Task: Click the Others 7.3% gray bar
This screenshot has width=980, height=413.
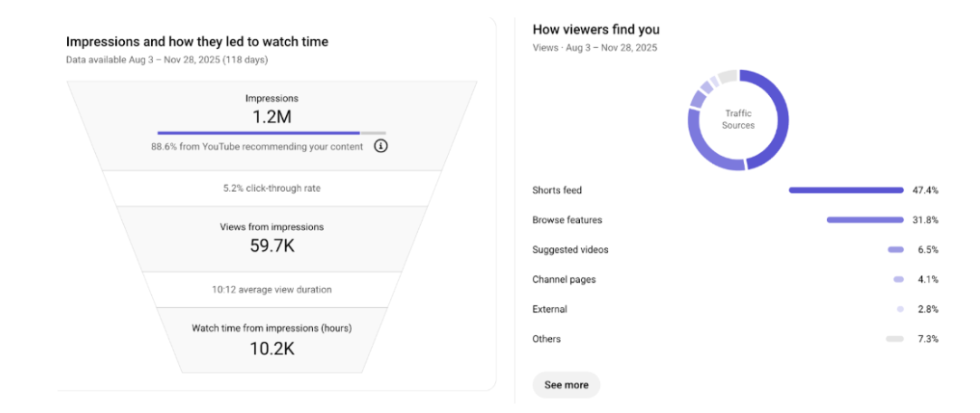Action: 895,340
